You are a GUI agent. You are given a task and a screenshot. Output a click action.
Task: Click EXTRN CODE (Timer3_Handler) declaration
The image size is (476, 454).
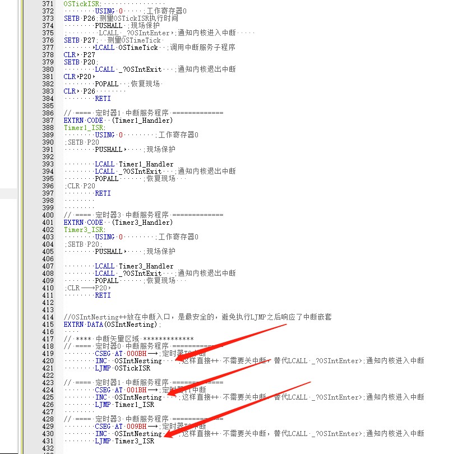pos(118,223)
